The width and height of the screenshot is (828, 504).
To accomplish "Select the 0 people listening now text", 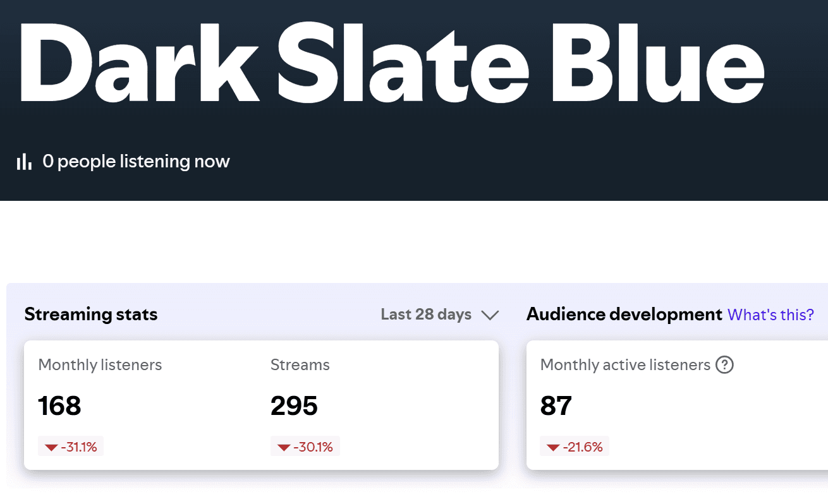I will 136,162.
